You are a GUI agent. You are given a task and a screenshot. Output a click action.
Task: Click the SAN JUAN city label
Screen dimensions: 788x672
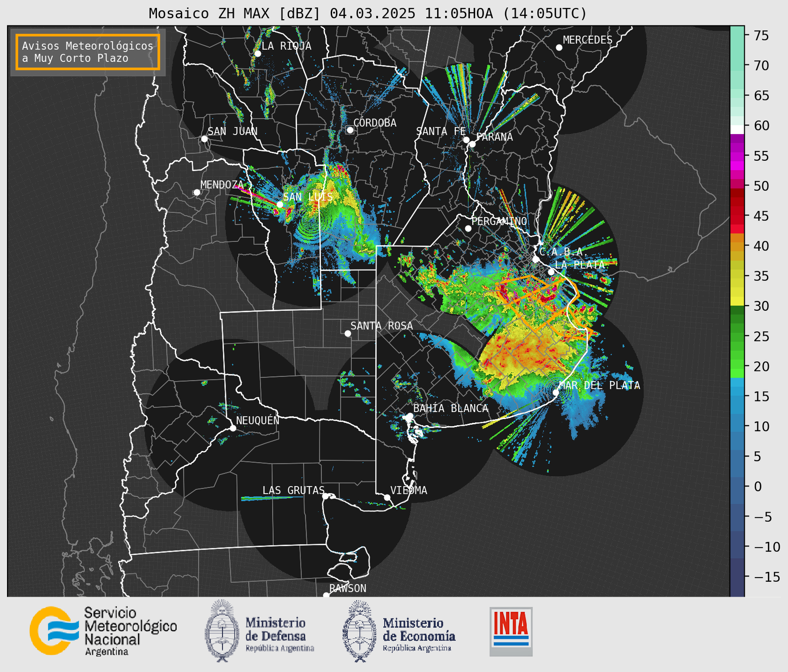point(232,131)
